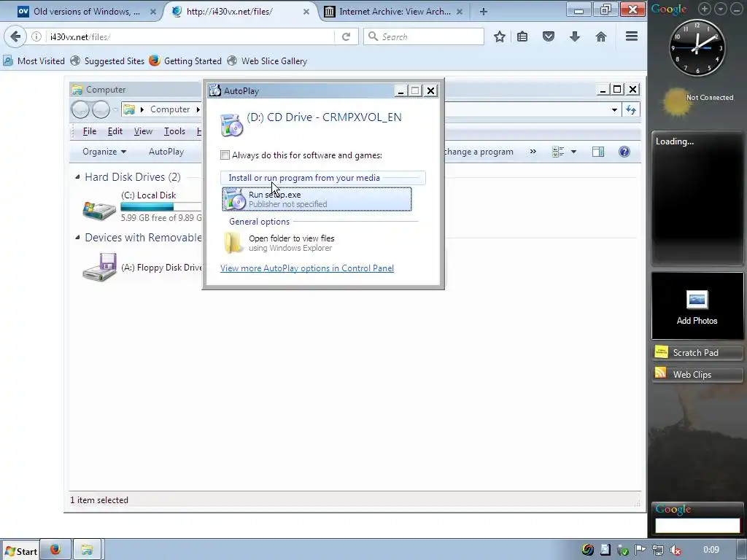This screenshot has height=560, width=747.
Task: Open Scratch Pad gadget
Action: coord(697,353)
